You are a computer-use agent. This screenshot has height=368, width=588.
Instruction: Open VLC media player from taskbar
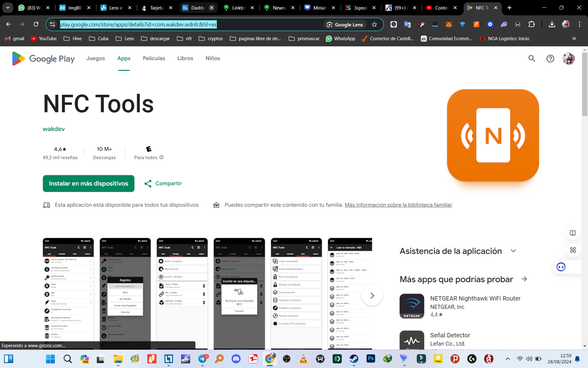tap(303, 359)
